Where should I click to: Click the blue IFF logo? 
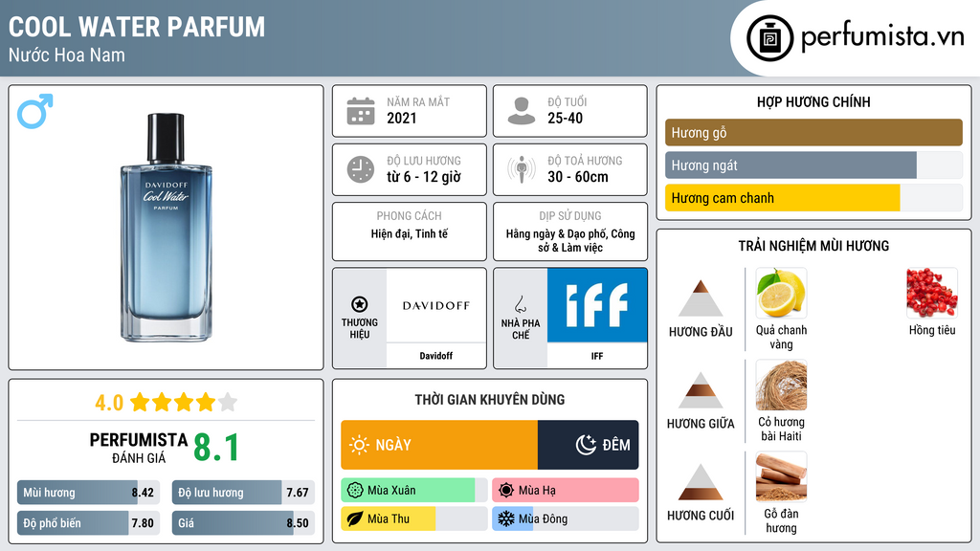coord(597,305)
